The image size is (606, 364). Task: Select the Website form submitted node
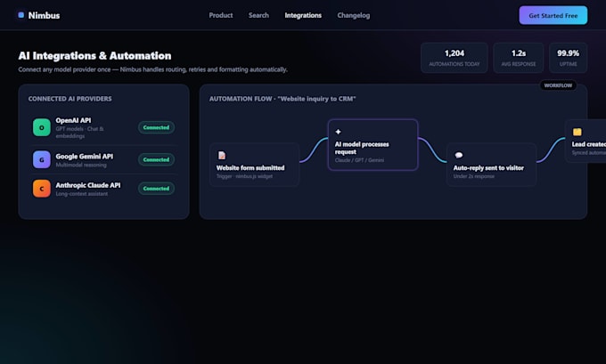click(254, 165)
